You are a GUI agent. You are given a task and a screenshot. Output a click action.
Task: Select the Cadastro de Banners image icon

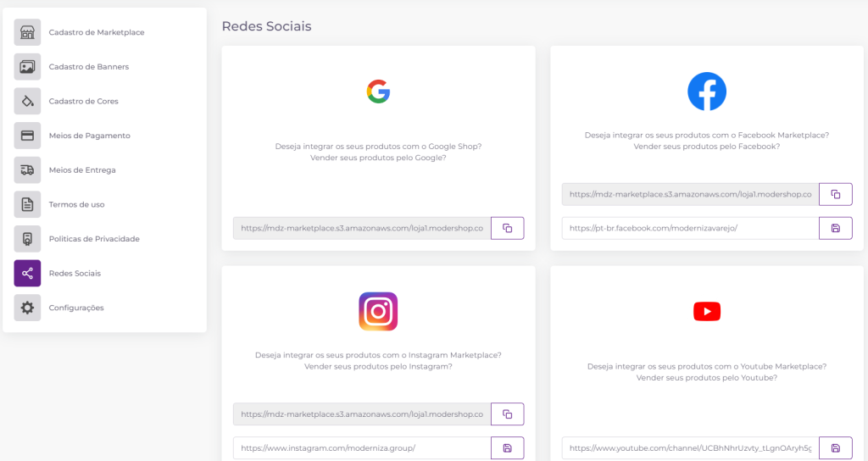[27, 67]
